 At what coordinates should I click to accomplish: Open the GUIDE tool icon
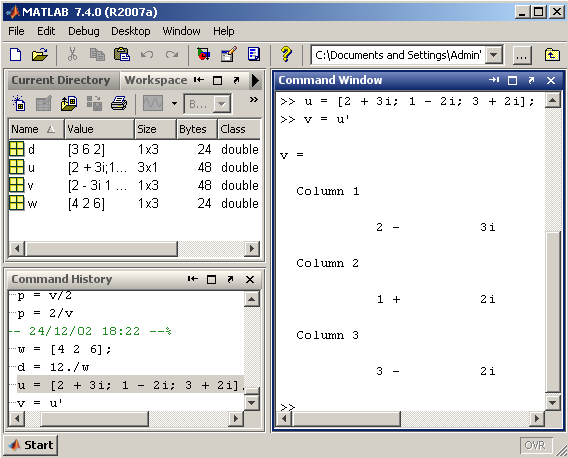pyautogui.click(x=229, y=55)
